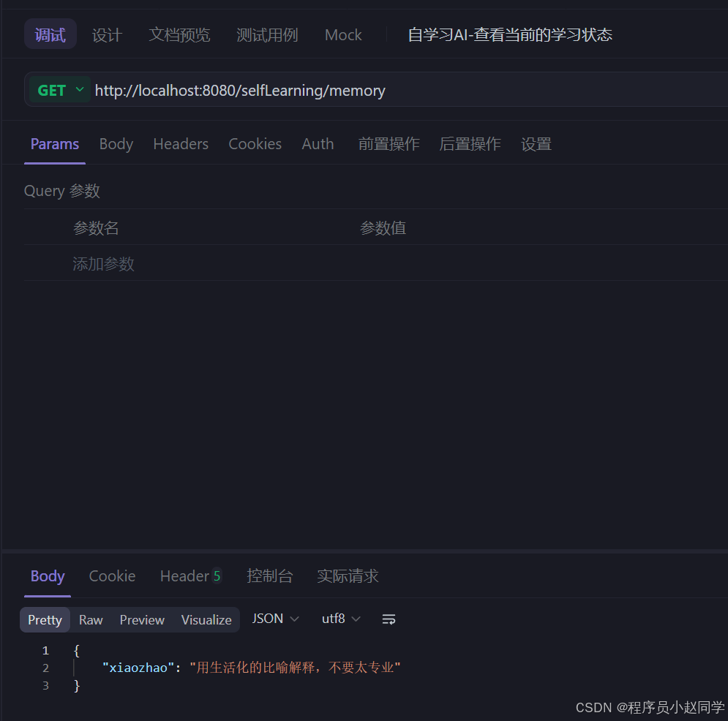The image size is (728, 721).
Task: Click the API title 自学习AI-查看当前的学习状态
Action: tap(510, 35)
